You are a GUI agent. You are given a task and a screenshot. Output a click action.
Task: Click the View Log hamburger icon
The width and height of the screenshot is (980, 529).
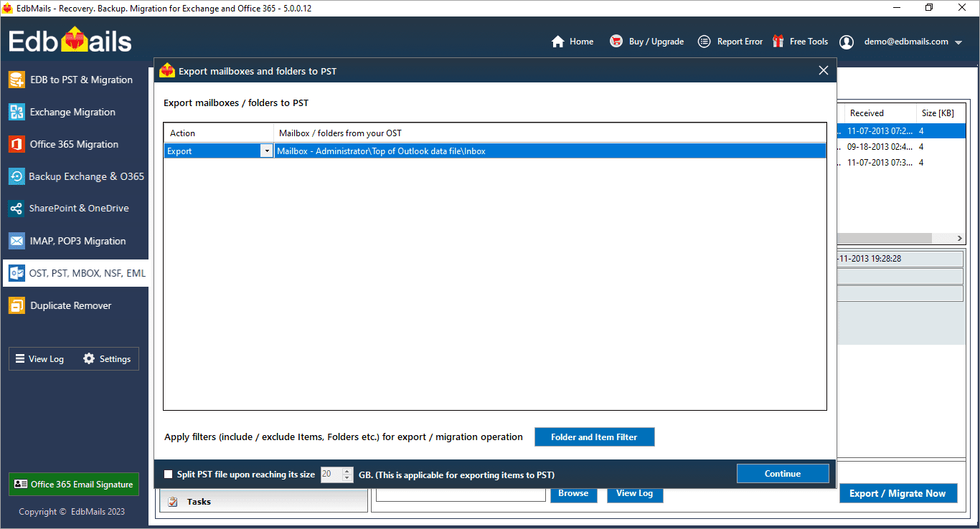click(x=20, y=359)
